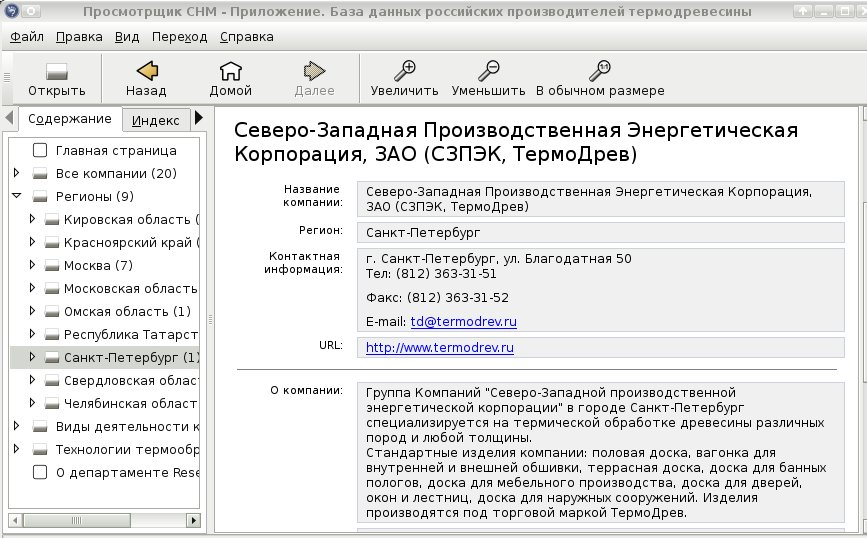Open the Переход menu
Viewport: 867px width, 538px height.
179,37
